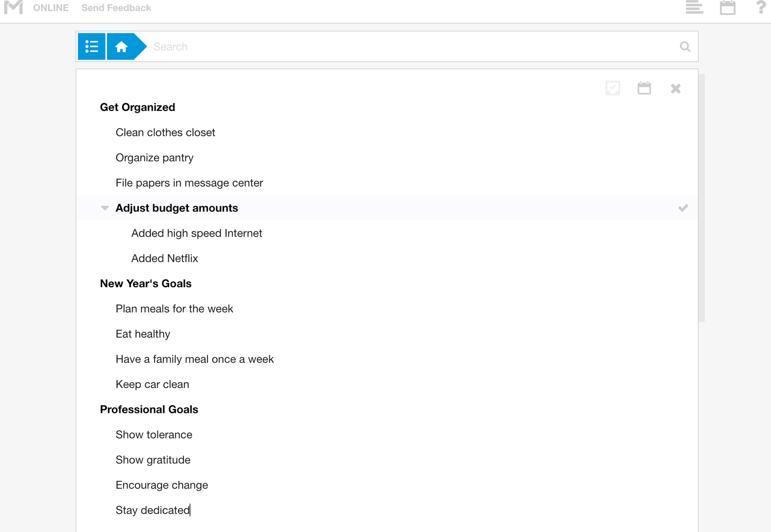
Task: Select the Organize pantry item
Action: coord(155,158)
